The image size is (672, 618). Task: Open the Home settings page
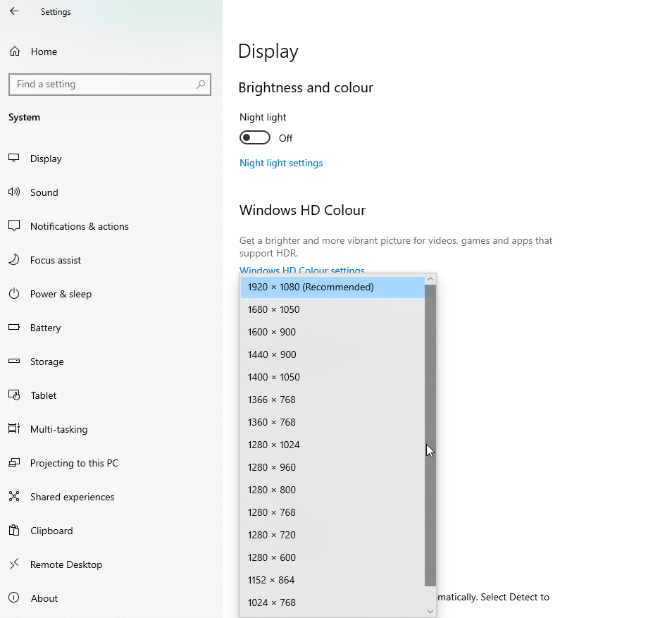[x=110, y=51]
